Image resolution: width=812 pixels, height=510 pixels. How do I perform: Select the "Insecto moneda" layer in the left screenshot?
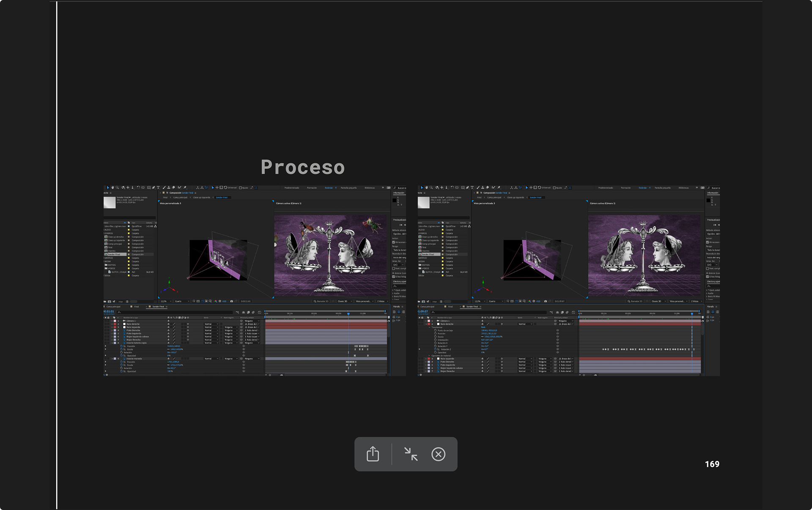pos(134,359)
